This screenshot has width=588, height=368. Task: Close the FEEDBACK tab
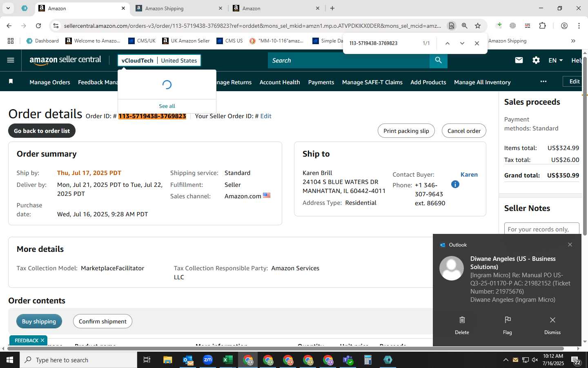[x=42, y=340]
